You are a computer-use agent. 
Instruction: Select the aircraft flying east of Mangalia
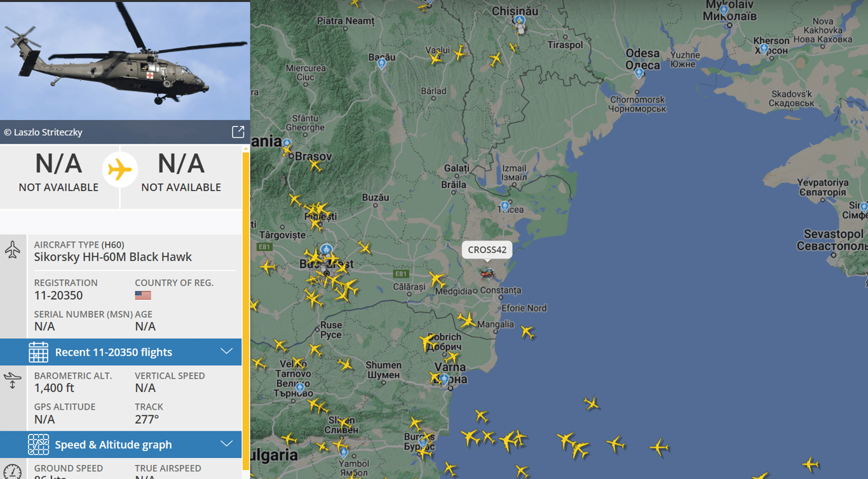click(527, 332)
